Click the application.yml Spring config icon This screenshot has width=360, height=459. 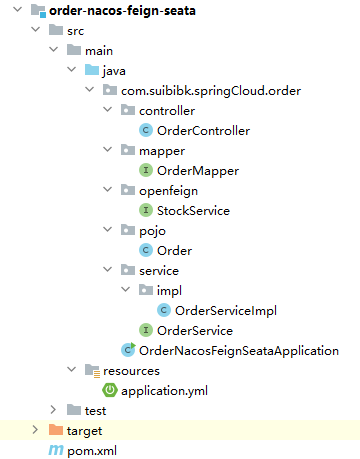(110, 390)
